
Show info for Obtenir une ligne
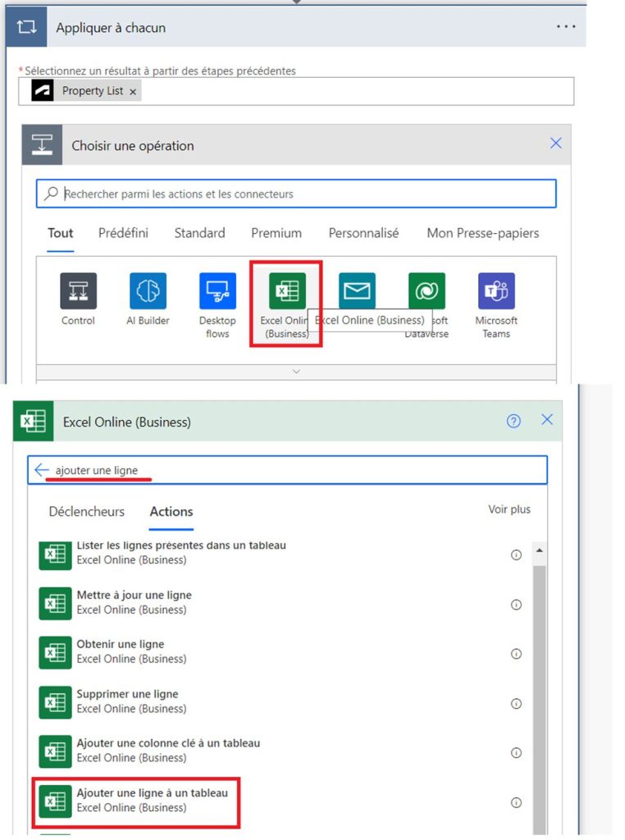(x=516, y=654)
